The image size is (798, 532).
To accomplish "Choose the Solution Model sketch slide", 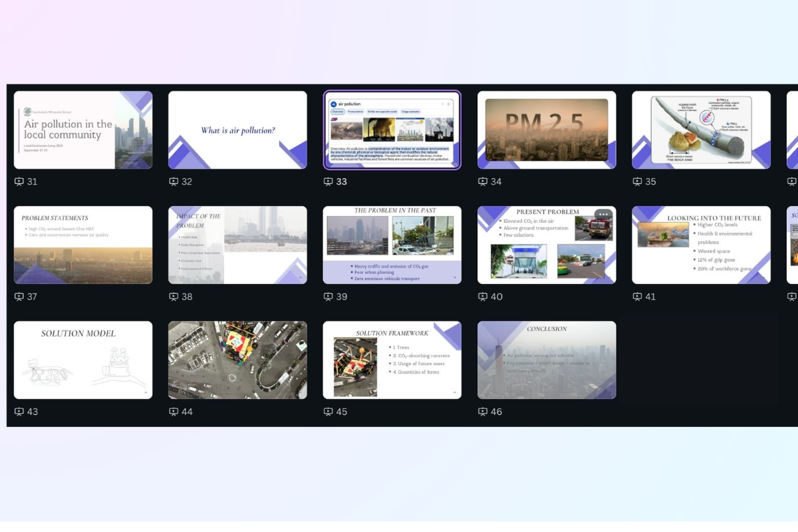I will pyautogui.click(x=83, y=360).
